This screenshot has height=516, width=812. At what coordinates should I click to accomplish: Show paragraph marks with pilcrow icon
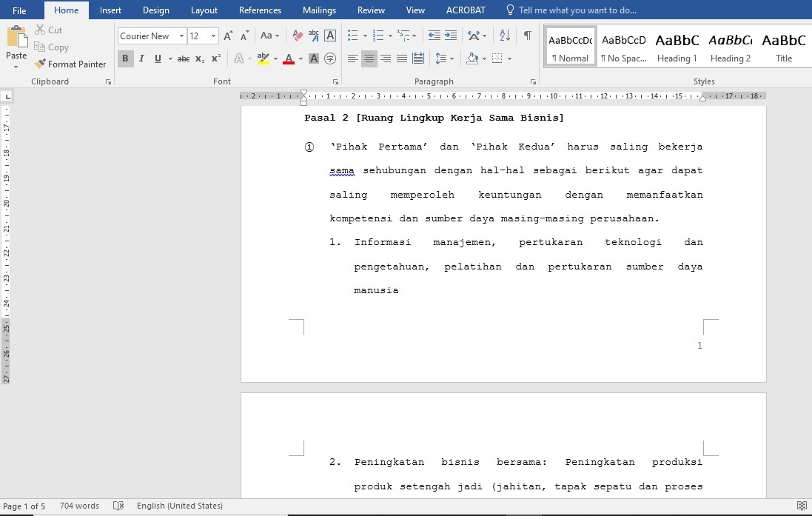[527, 36]
